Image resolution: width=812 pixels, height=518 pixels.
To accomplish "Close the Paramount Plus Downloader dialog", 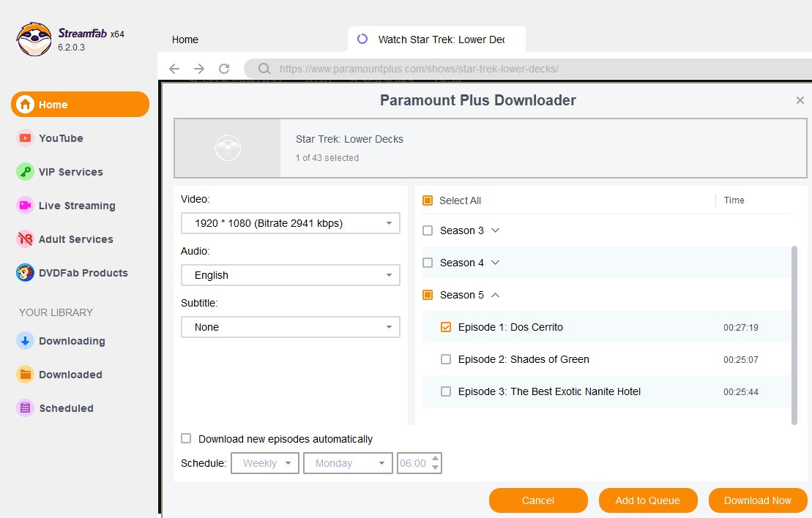I will (800, 100).
